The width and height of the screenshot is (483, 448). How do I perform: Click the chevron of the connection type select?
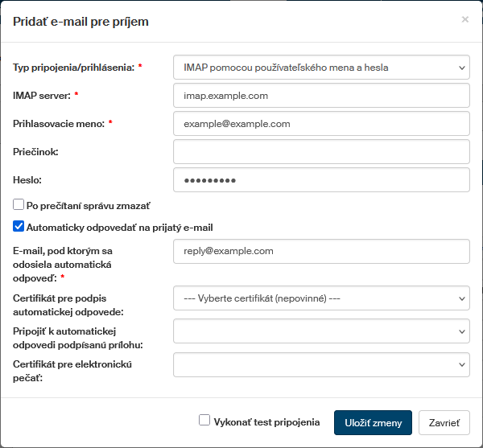click(x=460, y=68)
